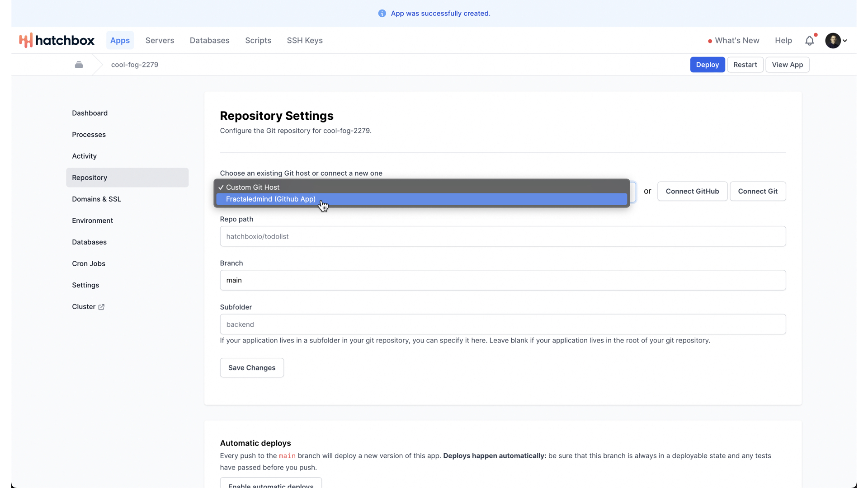
Task: Open the notifications bell
Action: click(x=809, y=41)
